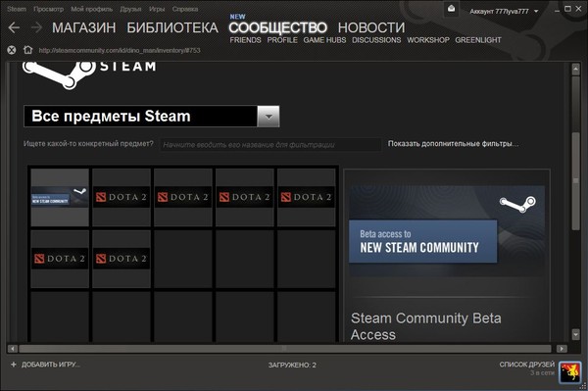Open the Steam menu
Image resolution: width=588 pixels, height=391 pixels.
click(17, 9)
